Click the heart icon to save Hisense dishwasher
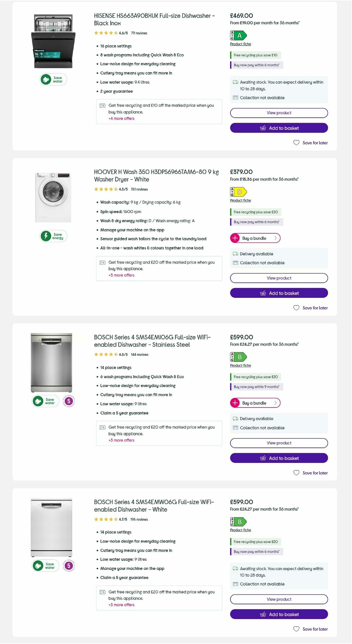The width and height of the screenshot is (352, 644). (x=296, y=143)
